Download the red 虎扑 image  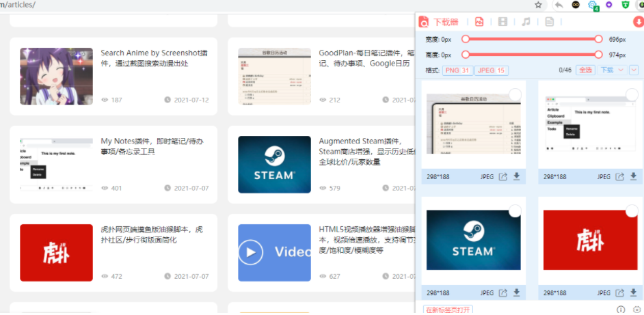click(634, 293)
